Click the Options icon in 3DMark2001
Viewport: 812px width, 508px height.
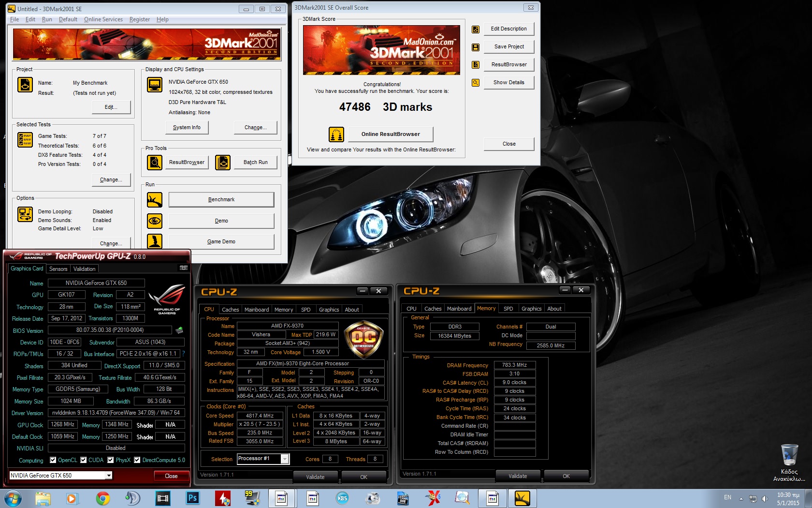(x=25, y=214)
